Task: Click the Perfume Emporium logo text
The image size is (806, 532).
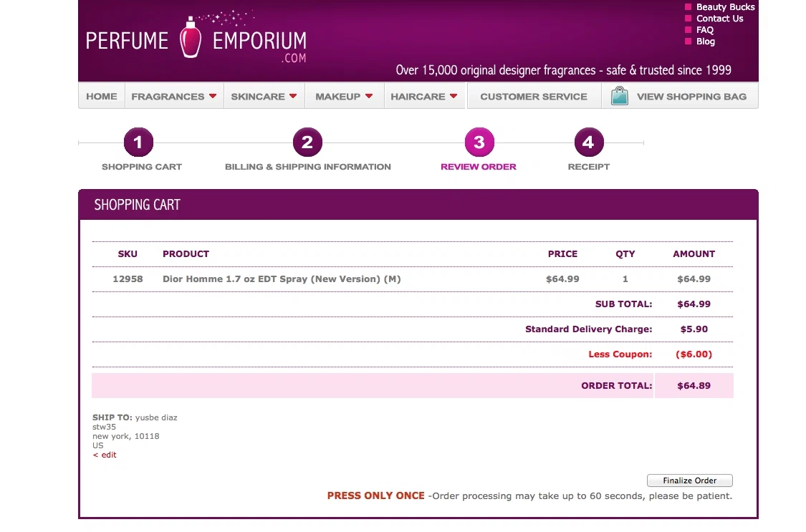Action: click(196, 40)
